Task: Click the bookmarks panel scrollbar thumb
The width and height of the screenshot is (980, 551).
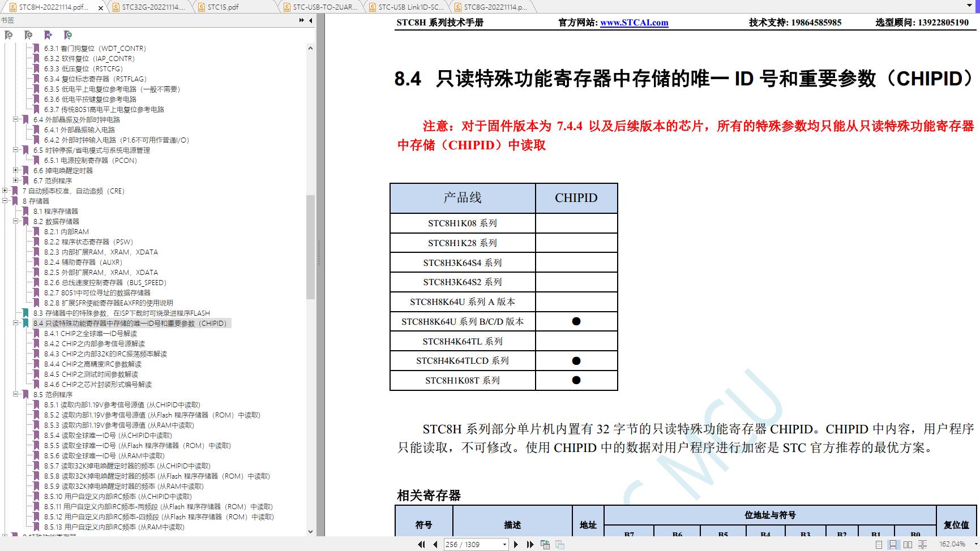Action: pyautogui.click(x=310, y=247)
